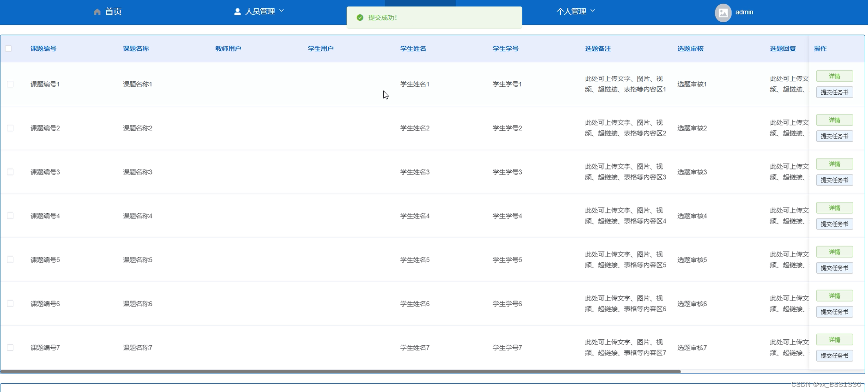Click the cell 课题编号2
The height and width of the screenshot is (392, 868).
point(45,128)
